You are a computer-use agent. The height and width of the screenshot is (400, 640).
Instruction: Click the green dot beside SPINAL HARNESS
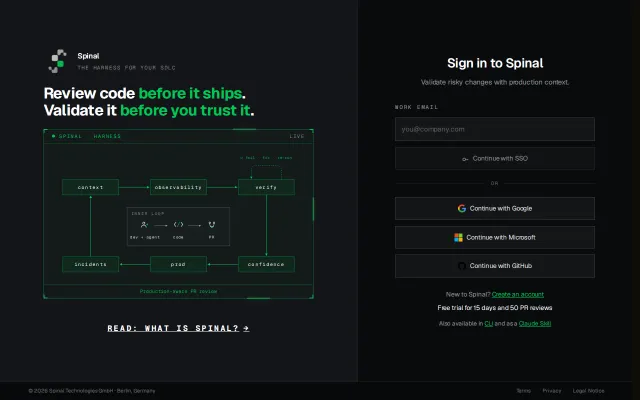[53, 136]
